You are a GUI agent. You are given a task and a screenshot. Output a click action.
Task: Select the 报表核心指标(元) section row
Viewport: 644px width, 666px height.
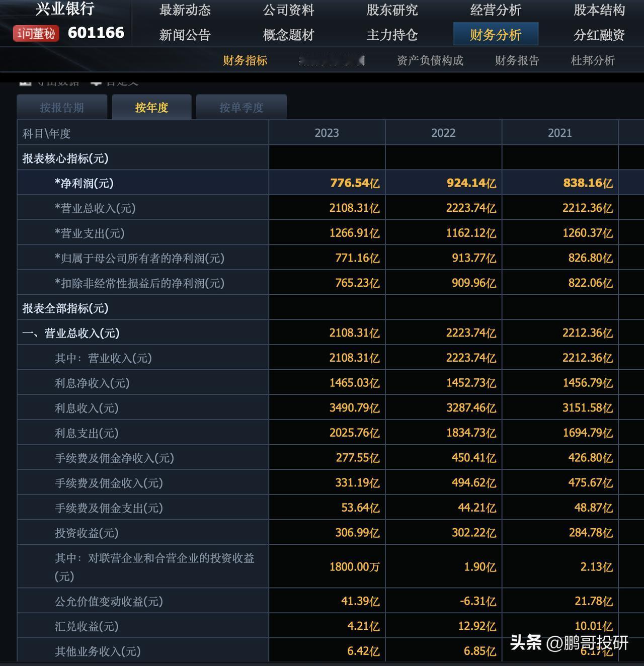(65, 158)
